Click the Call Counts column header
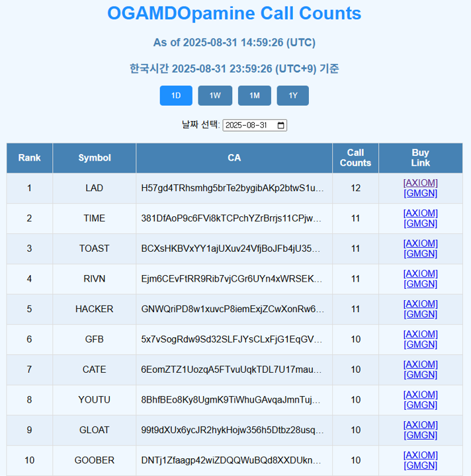Screen dimensions: 471x476 tap(355, 158)
